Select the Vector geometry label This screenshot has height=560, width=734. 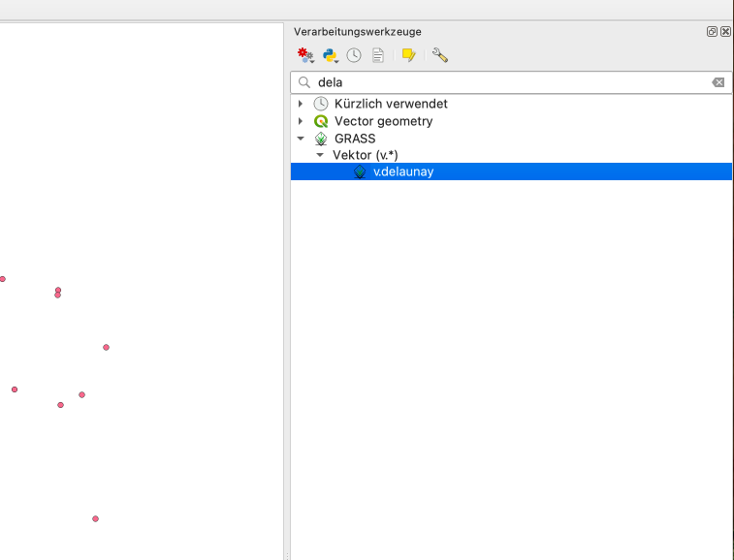[383, 121]
